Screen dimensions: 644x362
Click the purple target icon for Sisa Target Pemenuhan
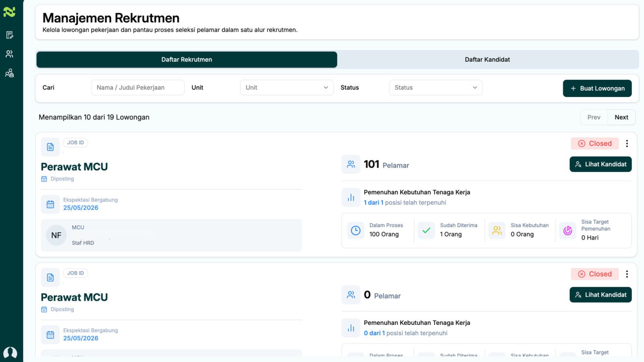(568, 230)
